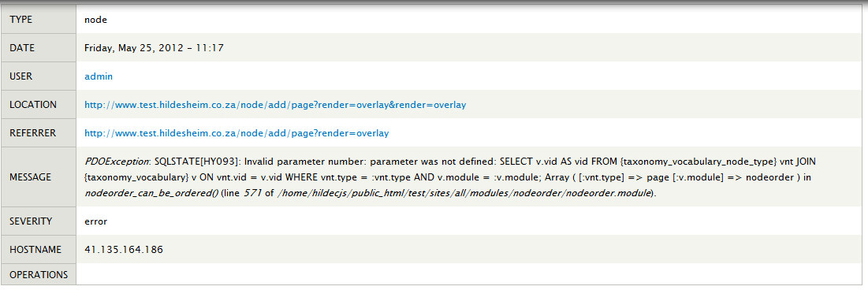
Task: Click the date 'Friday, May 25, 2012 - 11:17'
Action: pyautogui.click(x=154, y=48)
